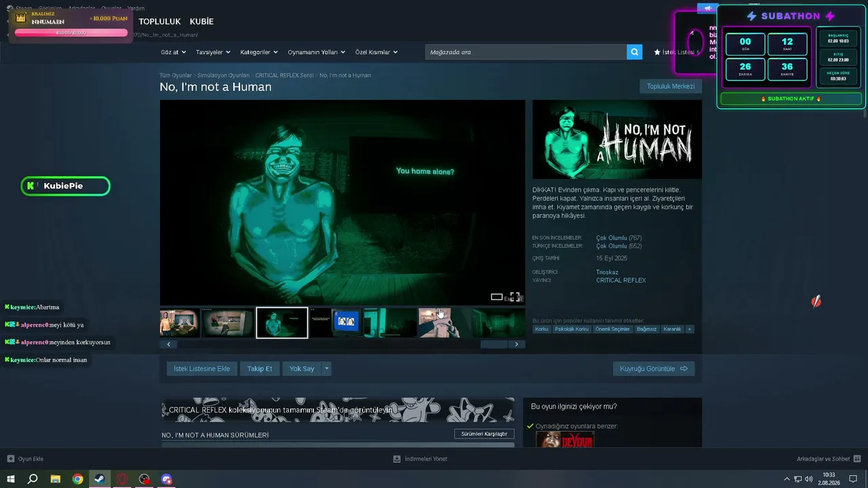Open the arrow dropdown beside Yok Say
Screen dimensions: 868x488
[327, 369]
